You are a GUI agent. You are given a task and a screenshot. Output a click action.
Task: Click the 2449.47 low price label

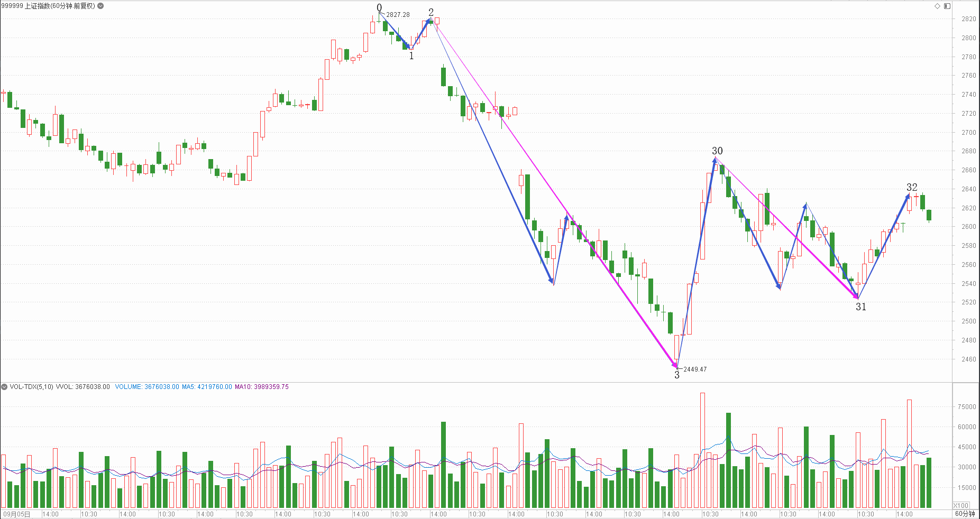pyautogui.click(x=695, y=369)
